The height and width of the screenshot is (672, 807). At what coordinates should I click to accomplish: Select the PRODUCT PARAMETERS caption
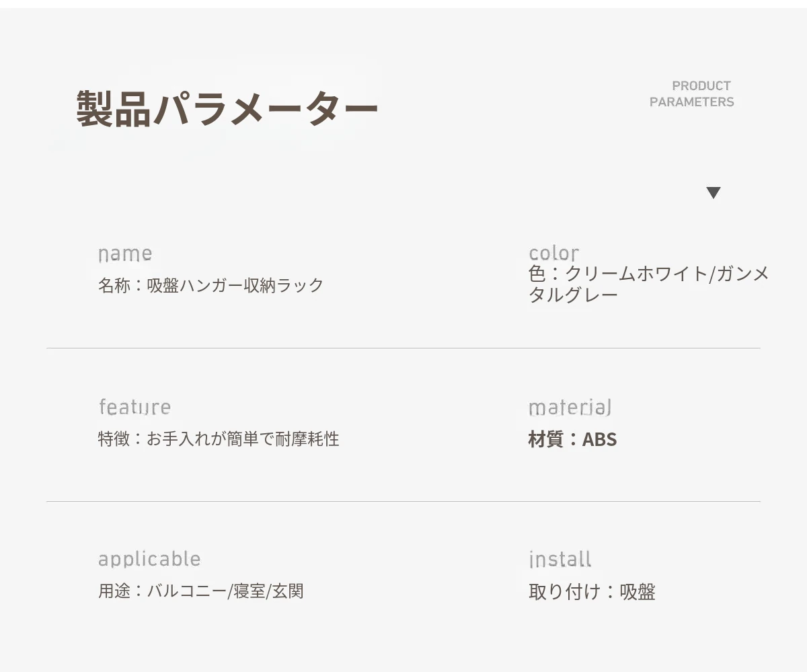pos(691,94)
